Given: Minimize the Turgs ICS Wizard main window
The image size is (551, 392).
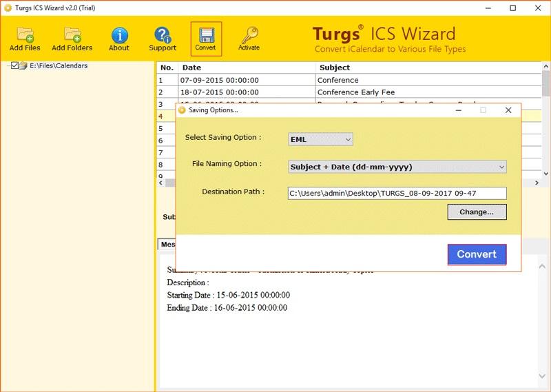Looking at the screenshot, I should click(488, 8).
